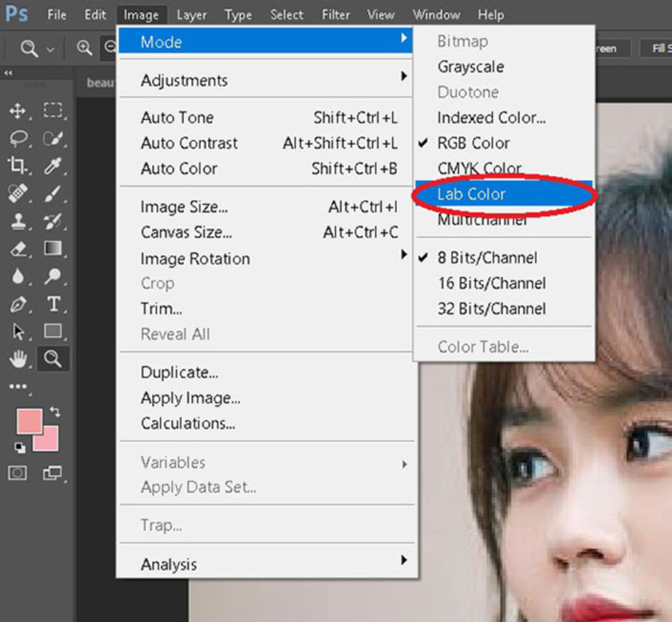The height and width of the screenshot is (622, 672).
Task: Expand the Image Rotation submenu
Action: point(266,259)
